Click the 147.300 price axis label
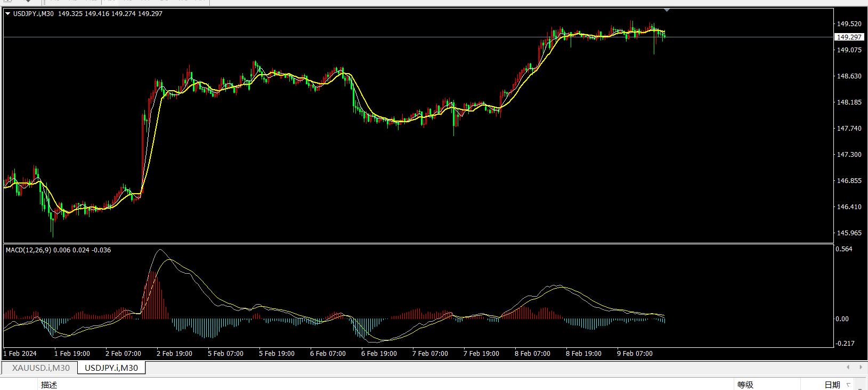This screenshot has height=390, width=868. [849, 155]
